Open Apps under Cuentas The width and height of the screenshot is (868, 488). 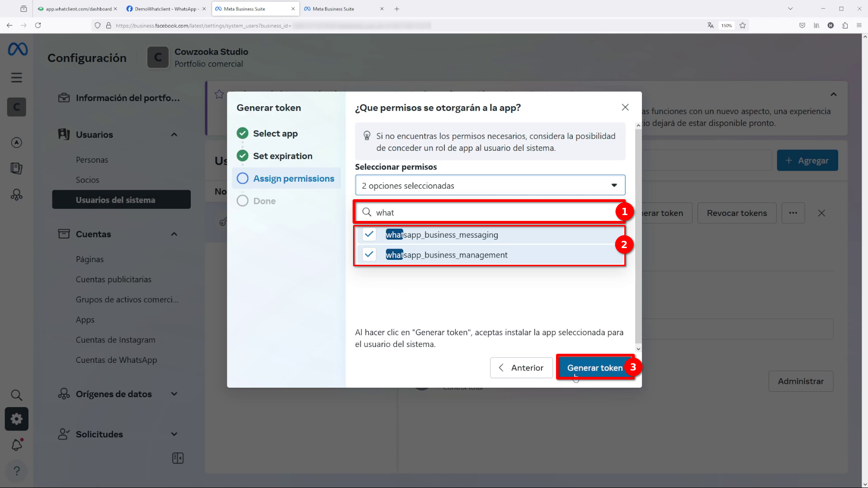pos(85,320)
